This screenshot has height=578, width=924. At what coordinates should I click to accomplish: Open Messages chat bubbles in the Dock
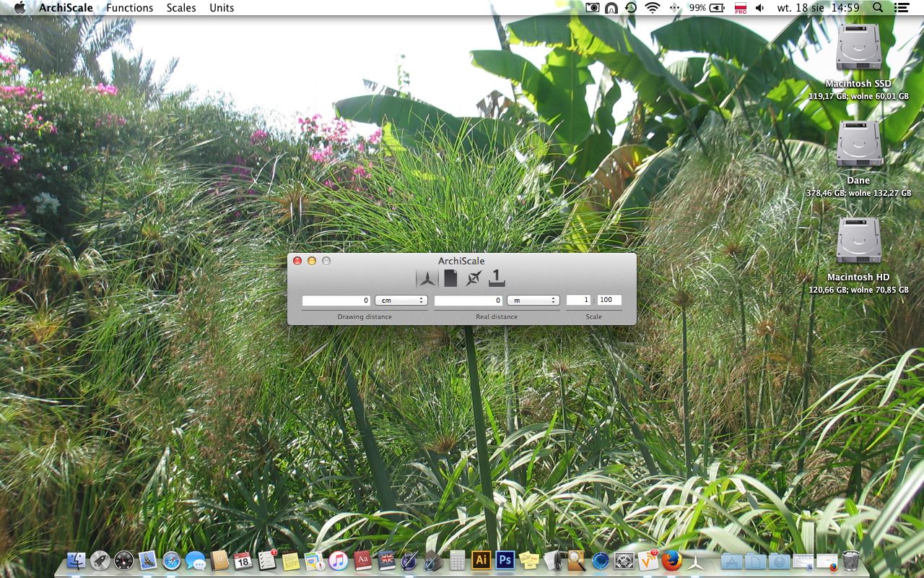pyautogui.click(x=196, y=561)
